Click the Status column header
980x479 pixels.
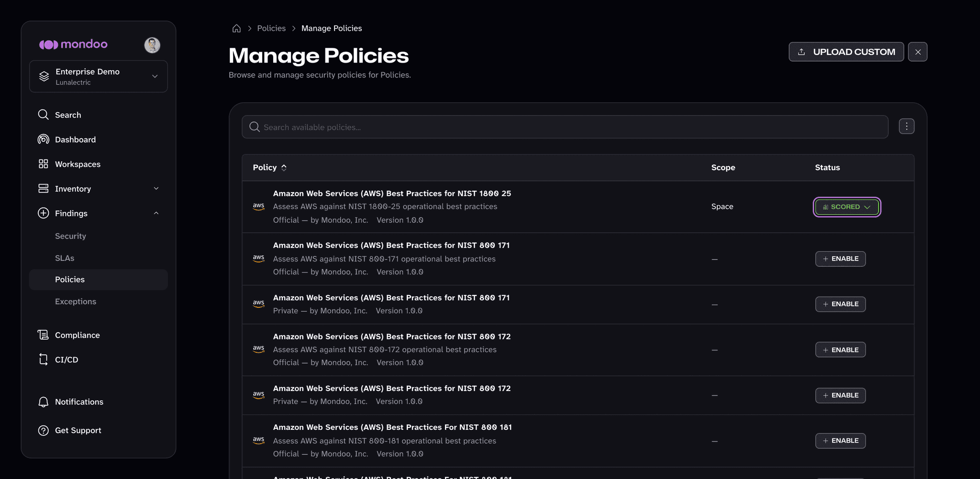827,167
